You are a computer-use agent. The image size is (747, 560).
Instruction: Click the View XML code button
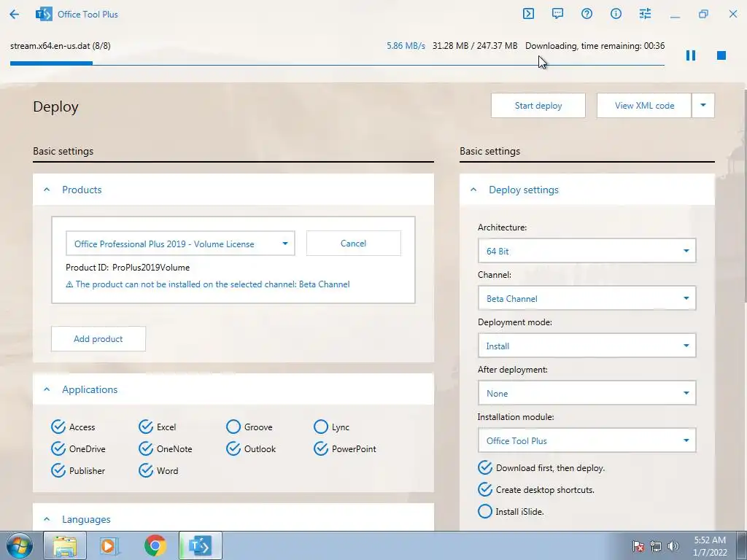(644, 105)
